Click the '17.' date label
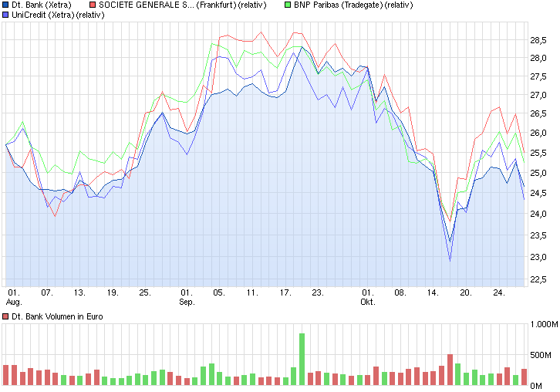Screen dimensions: 560x392 click(285, 293)
